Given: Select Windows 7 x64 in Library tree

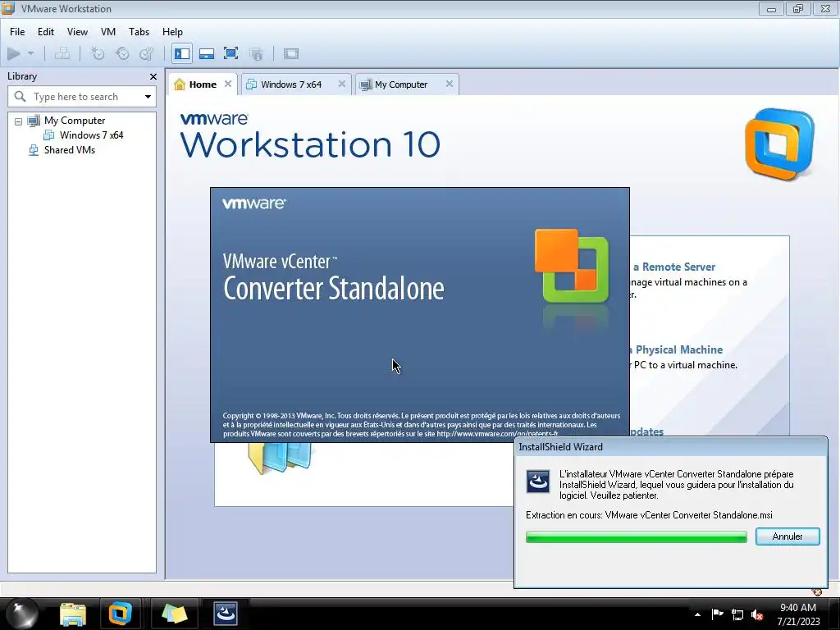Looking at the screenshot, I should (92, 135).
